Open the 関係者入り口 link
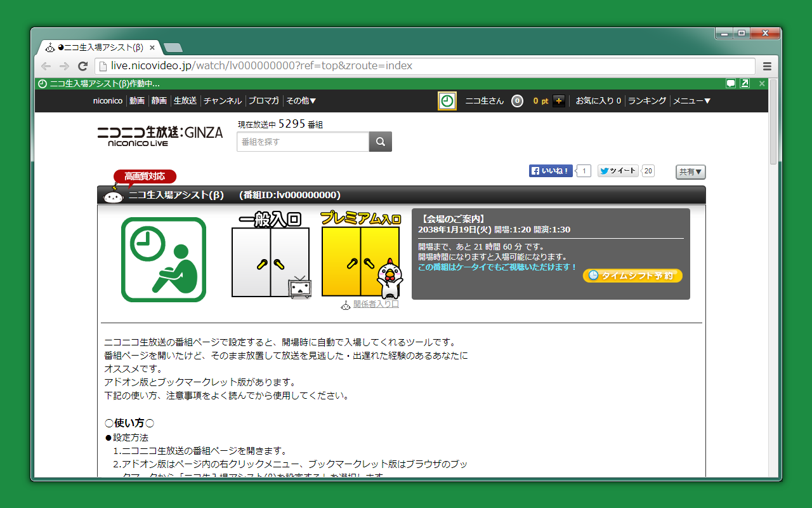This screenshot has height=508, width=812. point(376,304)
